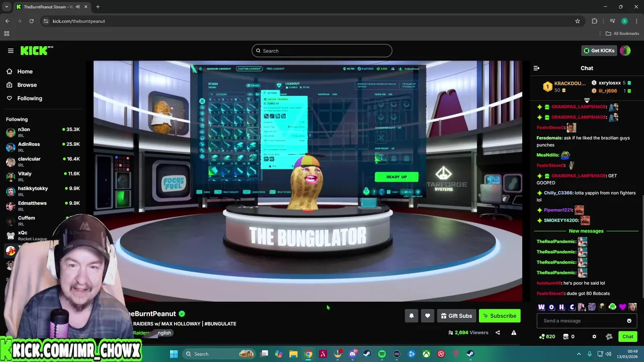Open the tab search dropdown arrow

7,7
